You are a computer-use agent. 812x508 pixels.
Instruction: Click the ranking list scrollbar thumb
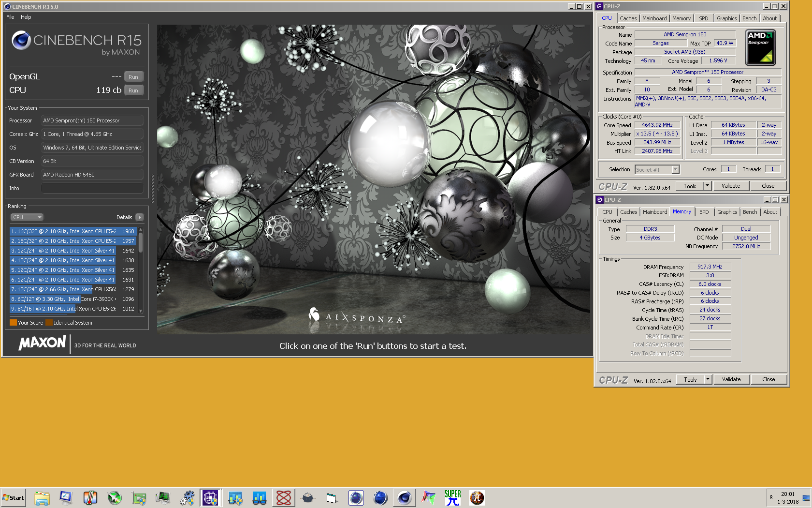[141, 242]
